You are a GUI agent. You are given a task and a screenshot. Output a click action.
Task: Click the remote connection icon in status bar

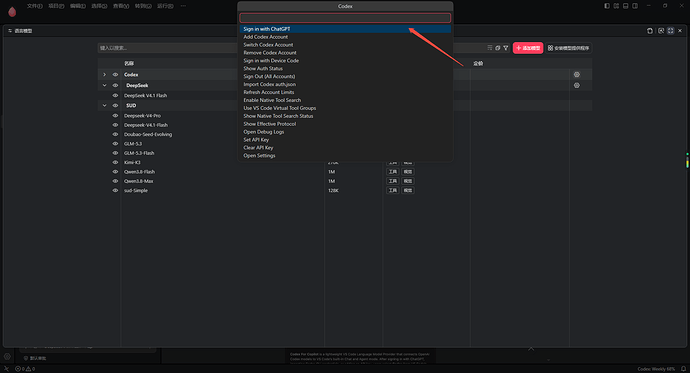coord(6,369)
